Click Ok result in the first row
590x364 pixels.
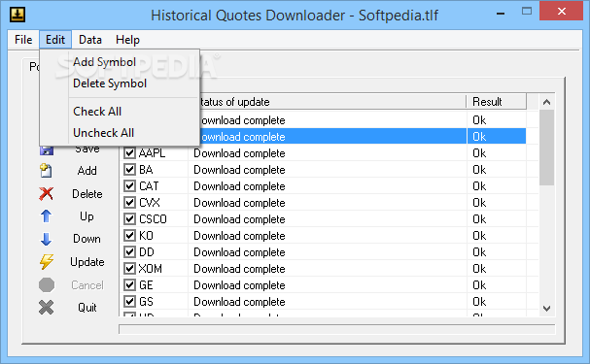(x=479, y=119)
